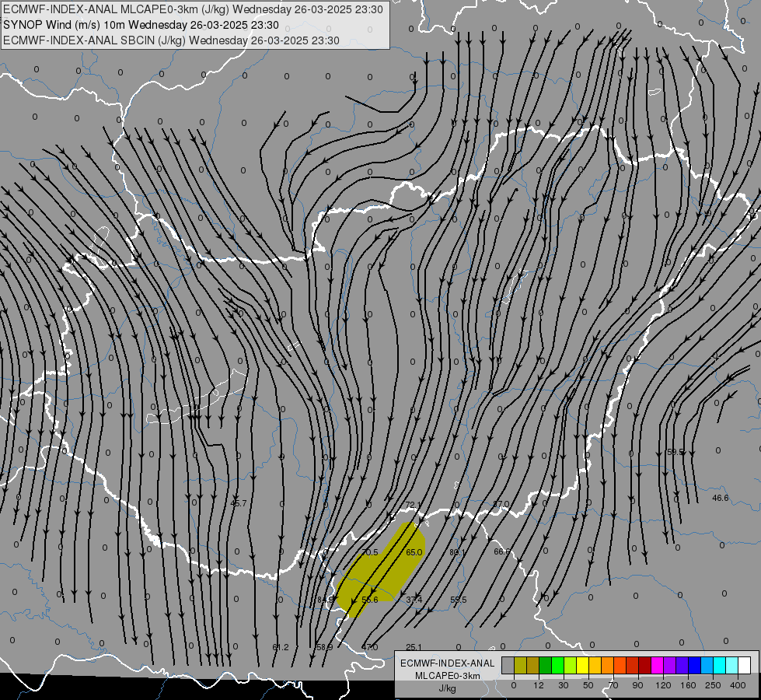Select the 46.6 value on the east side

[721, 498]
